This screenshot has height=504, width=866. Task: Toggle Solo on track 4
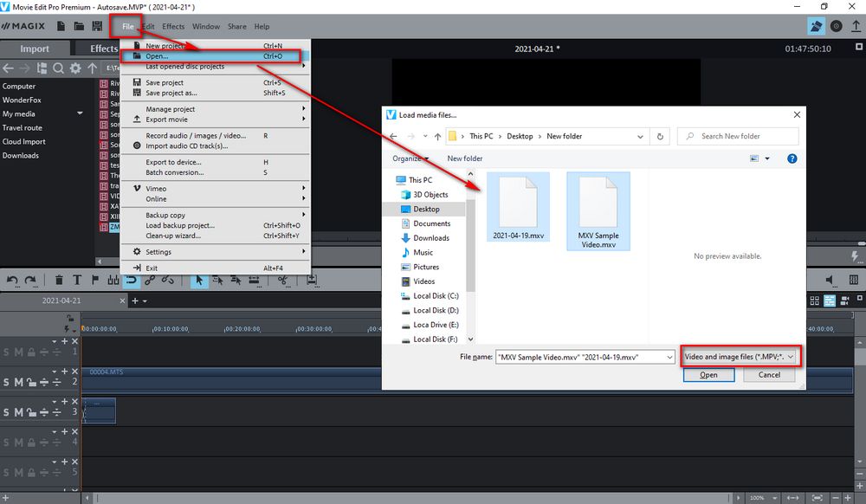pos(7,443)
